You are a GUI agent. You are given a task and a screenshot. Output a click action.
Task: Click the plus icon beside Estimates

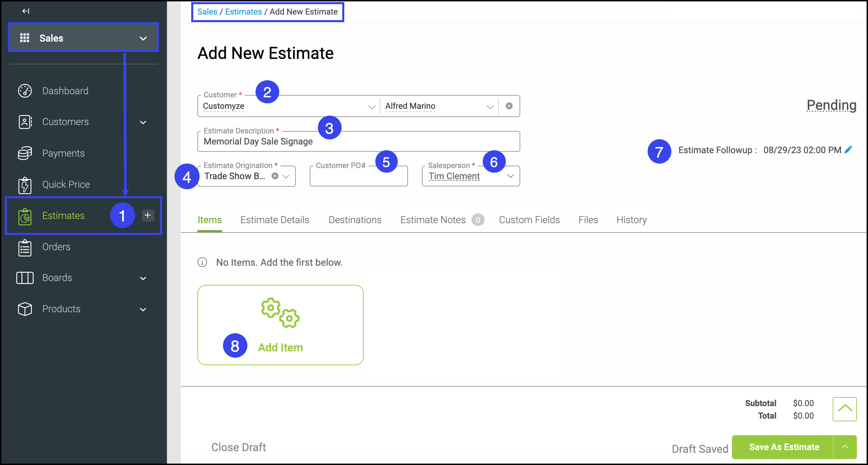pos(148,215)
